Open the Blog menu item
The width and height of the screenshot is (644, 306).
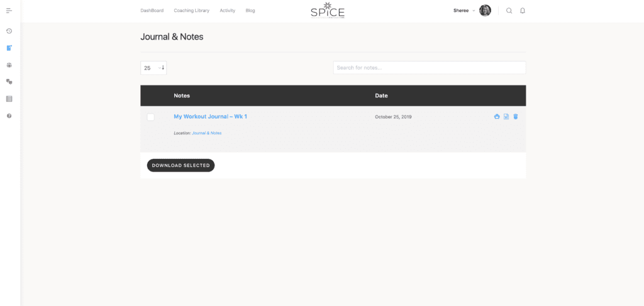point(250,11)
